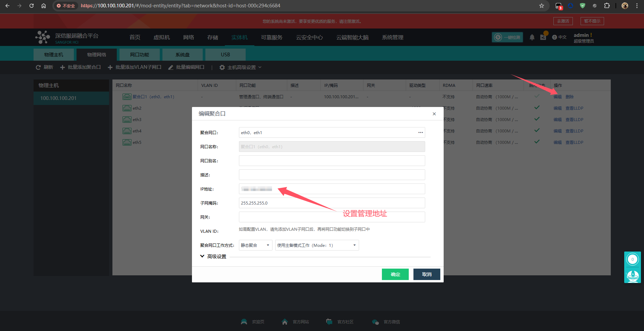Click the eth2 network port icon
The height and width of the screenshot is (331, 644).
coord(127,108)
